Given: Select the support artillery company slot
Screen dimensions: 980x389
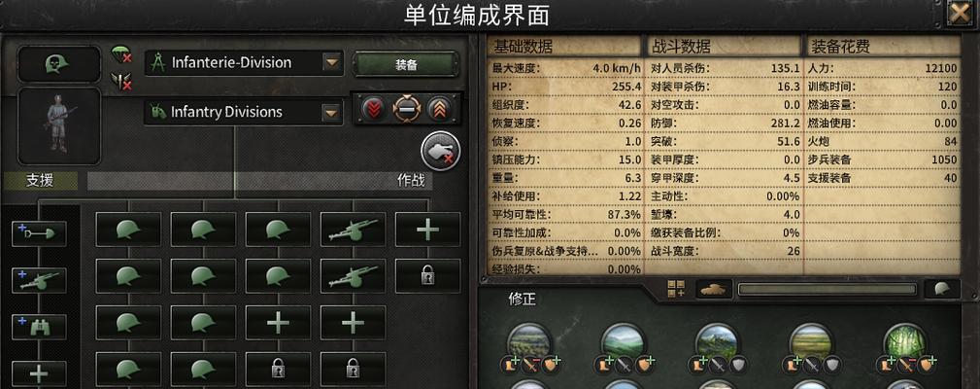Looking at the screenshot, I should tap(39, 280).
